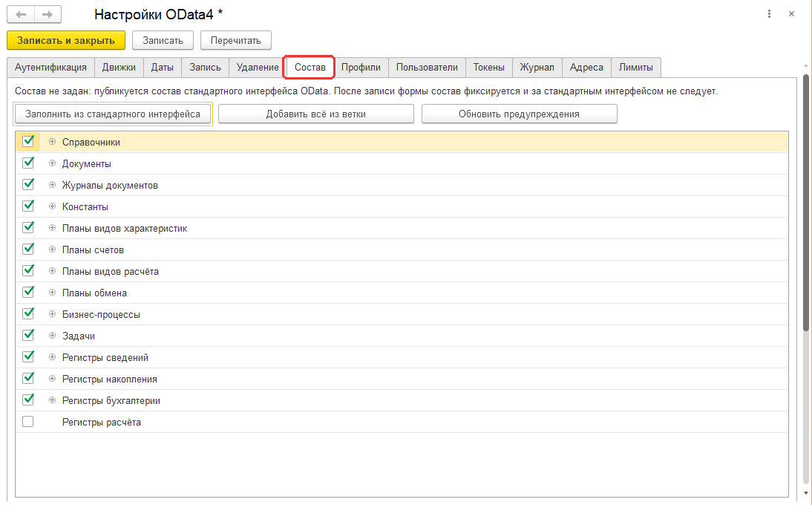
Task: Enable the Регистры расчёта checkbox
Action: tap(28, 422)
